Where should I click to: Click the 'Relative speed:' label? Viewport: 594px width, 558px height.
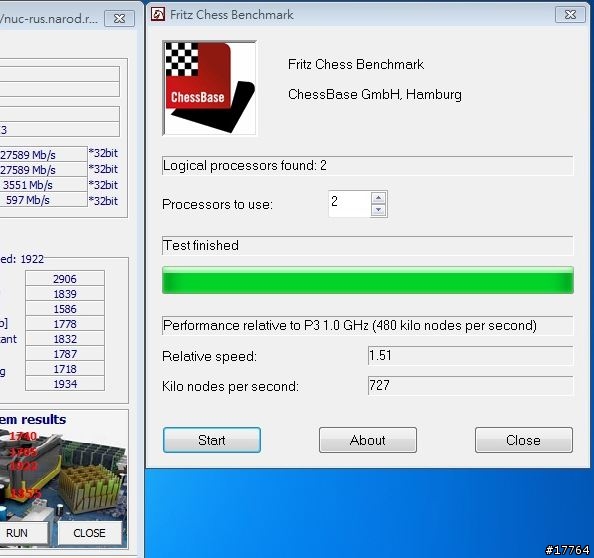pos(209,356)
